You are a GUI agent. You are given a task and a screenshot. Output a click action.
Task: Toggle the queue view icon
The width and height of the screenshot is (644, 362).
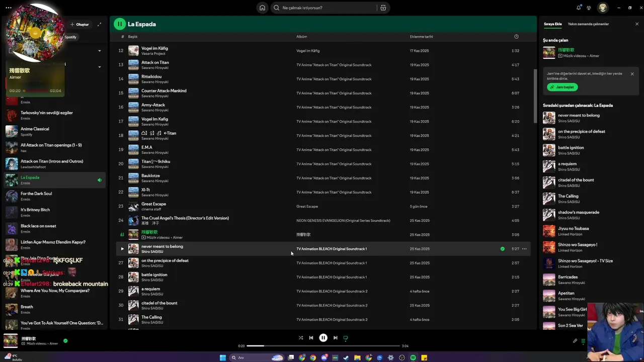pyautogui.click(x=583, y=341)
